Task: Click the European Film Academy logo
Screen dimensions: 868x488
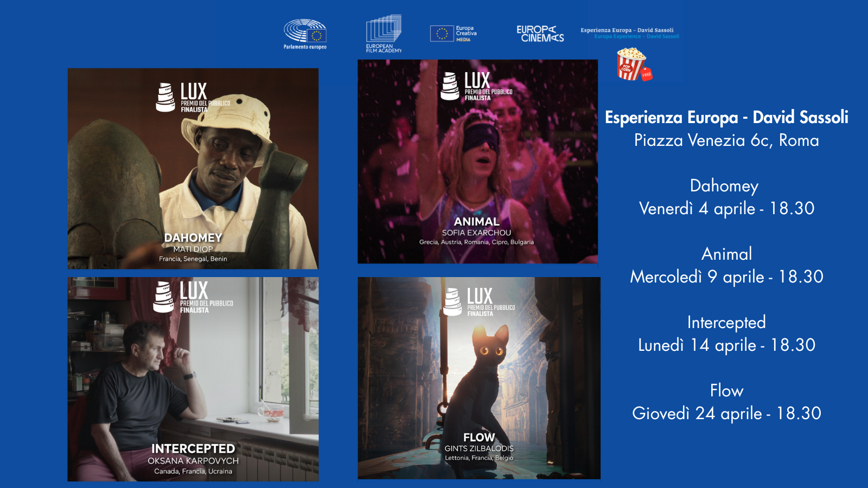Action: [384, 34]
